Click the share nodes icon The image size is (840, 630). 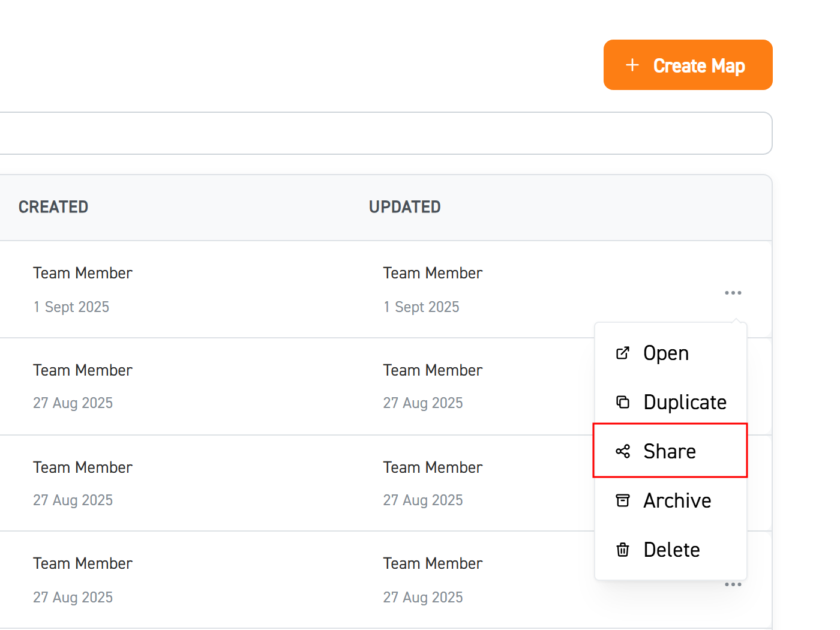pos(623,451)
